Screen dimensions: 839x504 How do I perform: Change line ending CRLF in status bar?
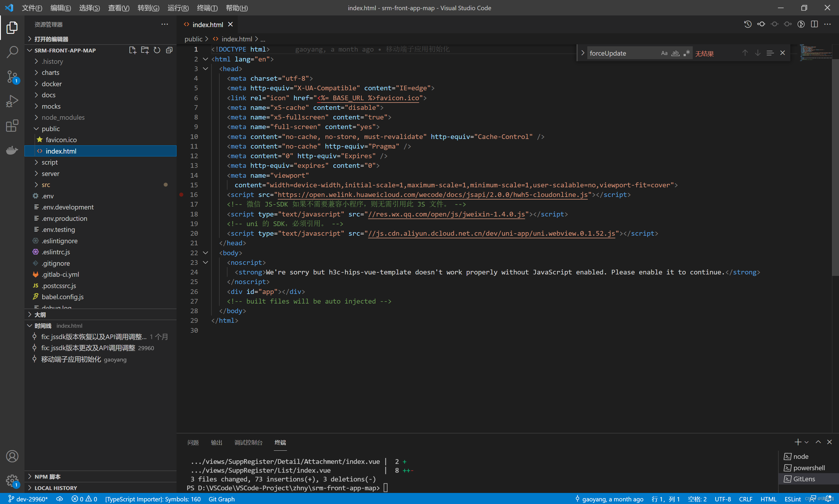tap(745, 499)
